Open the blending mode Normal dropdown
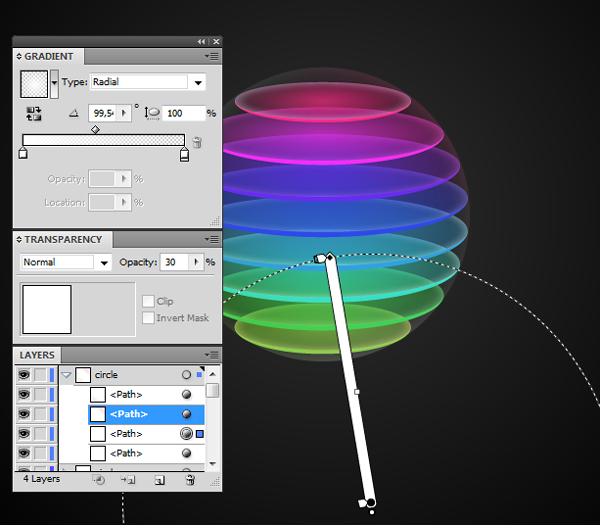This screenshot has width=600, height=525. (x=104, y=262)
